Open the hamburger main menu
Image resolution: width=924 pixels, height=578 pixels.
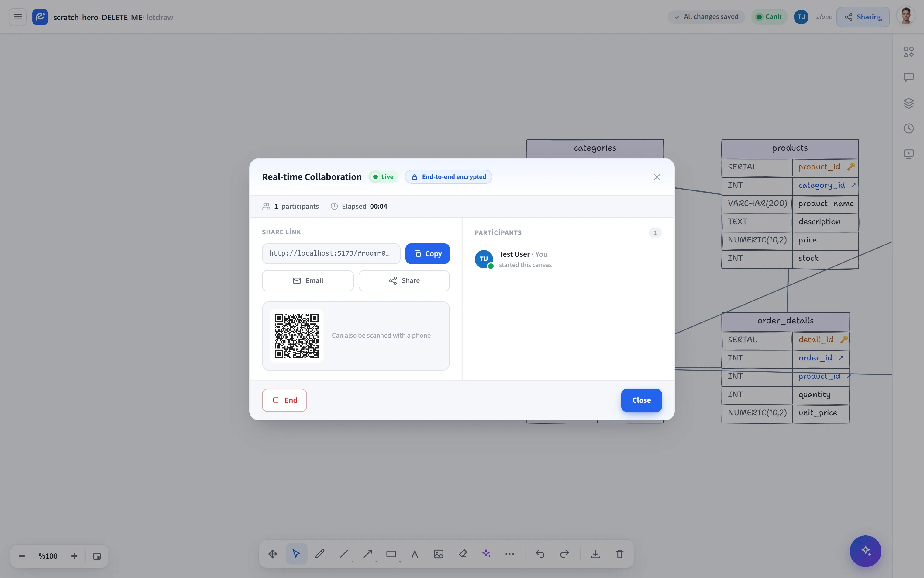18,17
